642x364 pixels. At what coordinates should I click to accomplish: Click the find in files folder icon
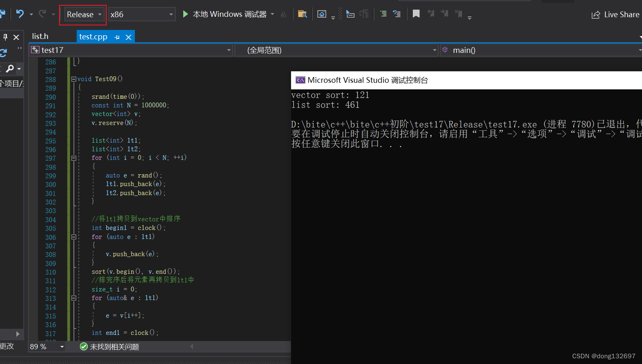(303, 14)
